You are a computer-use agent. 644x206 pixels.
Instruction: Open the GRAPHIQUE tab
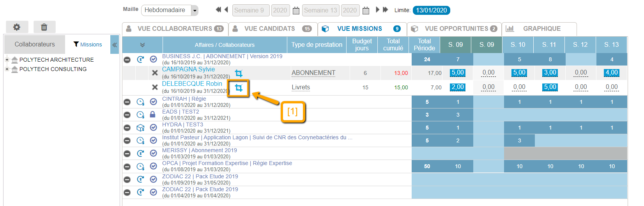[541, 29]
